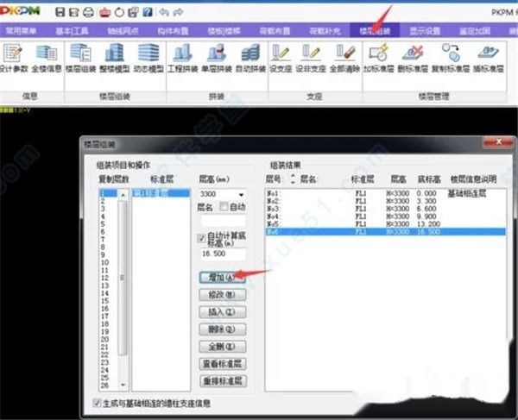Switch to the 荷载布置 tab
This screenshot has width=518, height=420.
[275, 31]
